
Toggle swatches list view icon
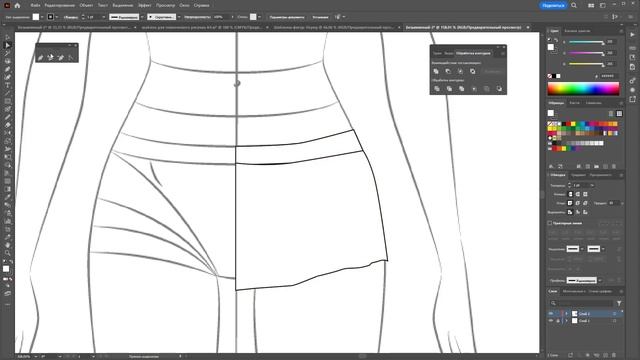(x=611, y=113)
